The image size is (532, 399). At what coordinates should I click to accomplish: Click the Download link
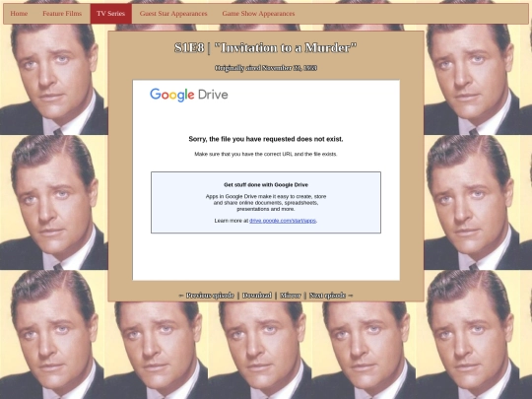(x=257, y=296)
